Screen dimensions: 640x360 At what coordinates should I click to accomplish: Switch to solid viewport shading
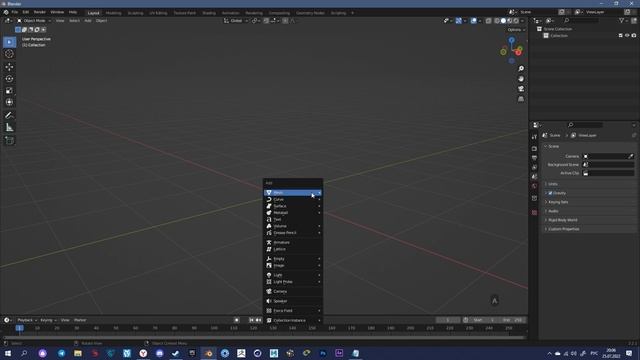click(503, 21)
